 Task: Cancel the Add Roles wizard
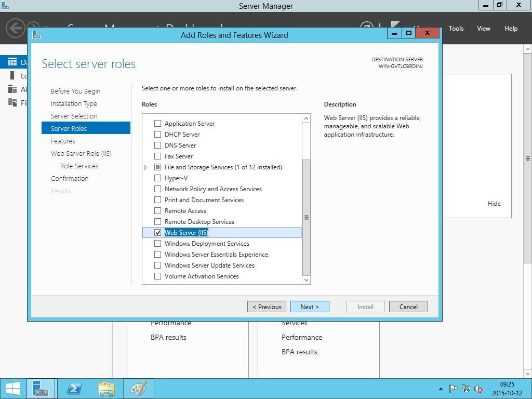pos(408,307)
